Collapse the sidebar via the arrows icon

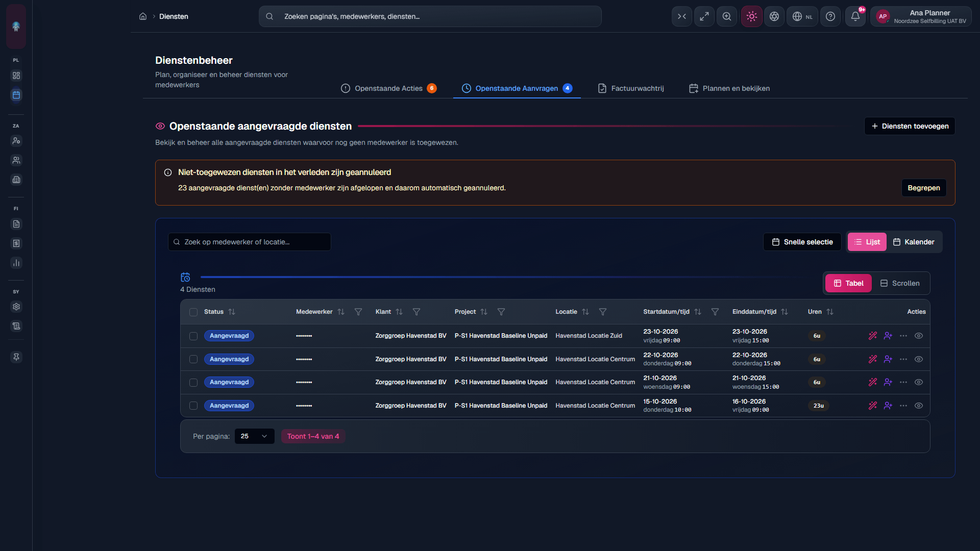coord(682,16)
